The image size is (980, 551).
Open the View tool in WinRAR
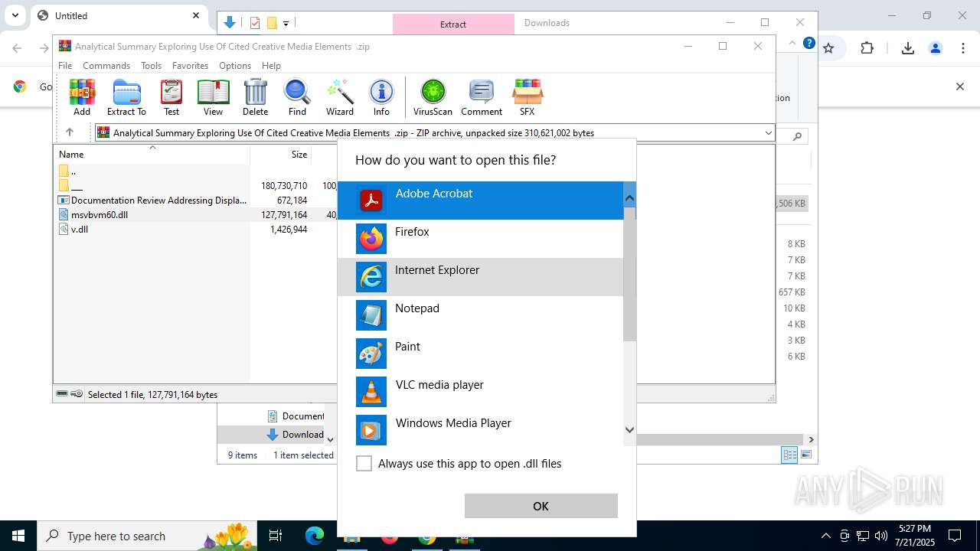213,97
